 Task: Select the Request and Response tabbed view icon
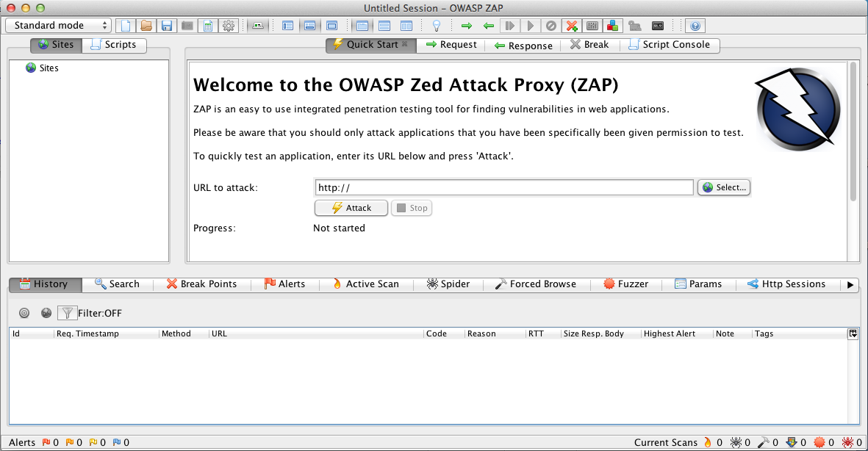[x=362, y=26]
